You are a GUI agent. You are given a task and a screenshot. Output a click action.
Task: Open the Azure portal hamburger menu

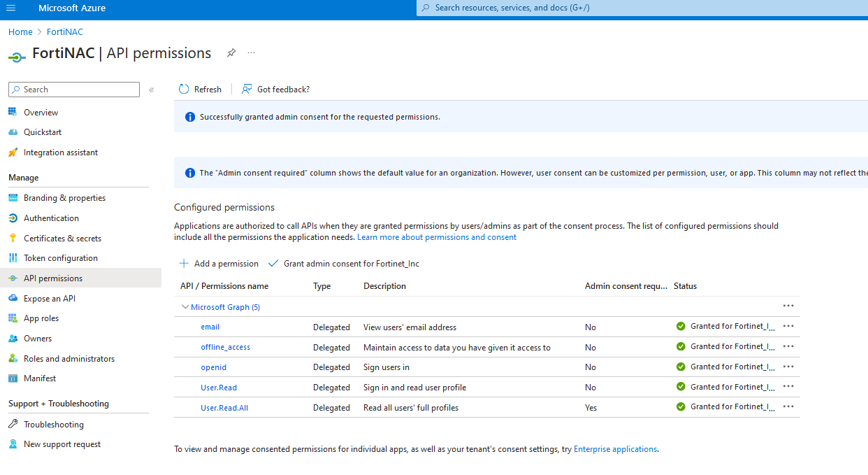tap(10, 9)
